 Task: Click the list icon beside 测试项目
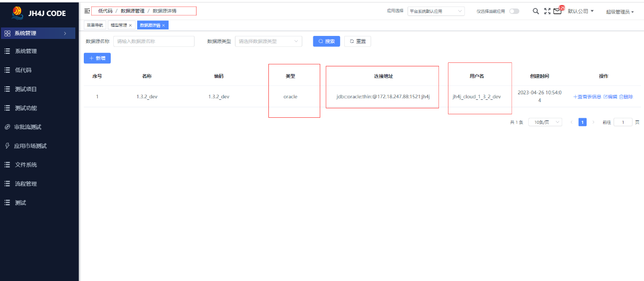[7, 89]
